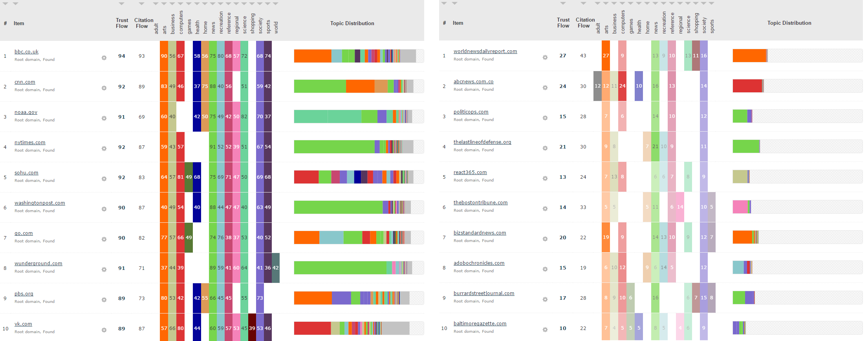Open the gear menu for cnn.com
Image resolution: width=868 pixels, height=341 pixels.
pos(104,88)
